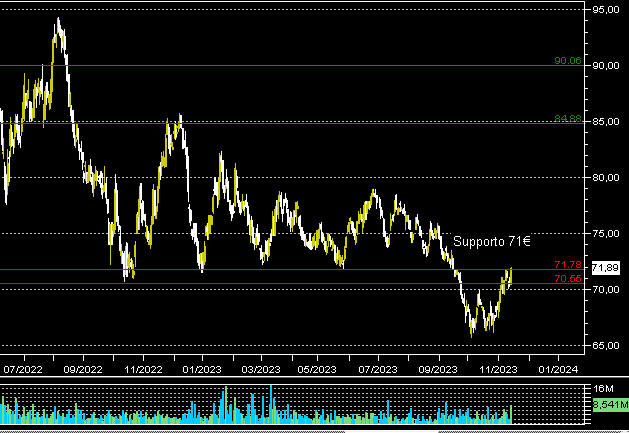629x433 pixels.
Task: Click the 95,00 price axis label
Action: click(606, 10)
